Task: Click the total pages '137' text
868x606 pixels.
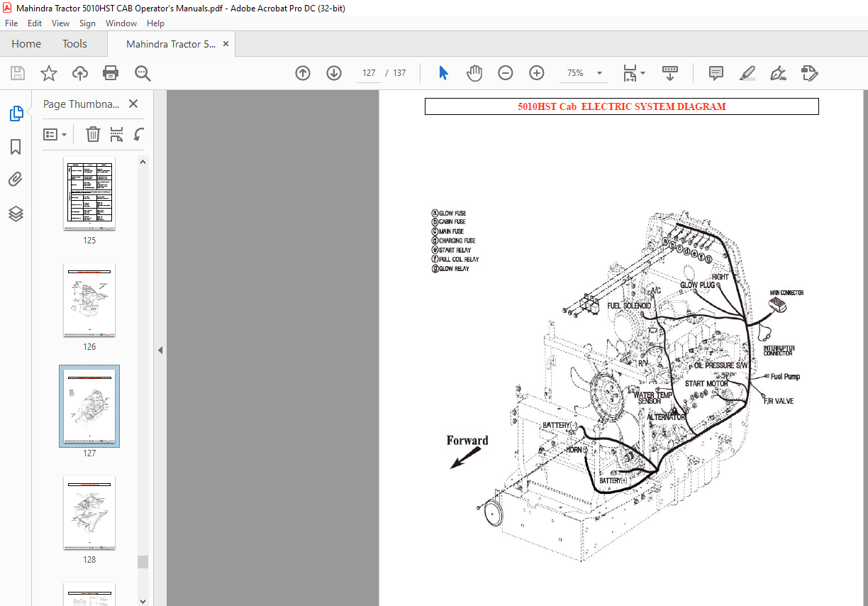Action: [x=400, y=73]
